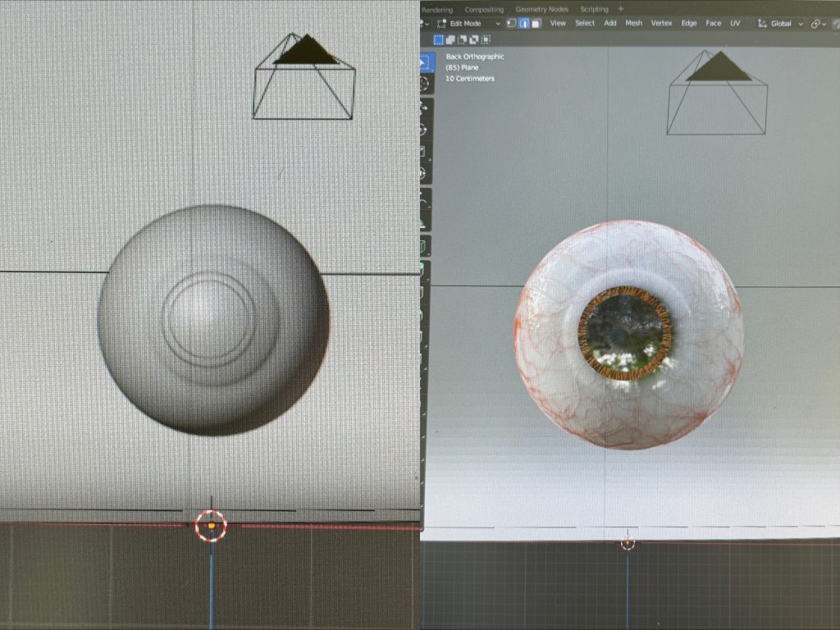Open the pivot point dropdown beside Global
840x630 pixels.
pos(819,24)
